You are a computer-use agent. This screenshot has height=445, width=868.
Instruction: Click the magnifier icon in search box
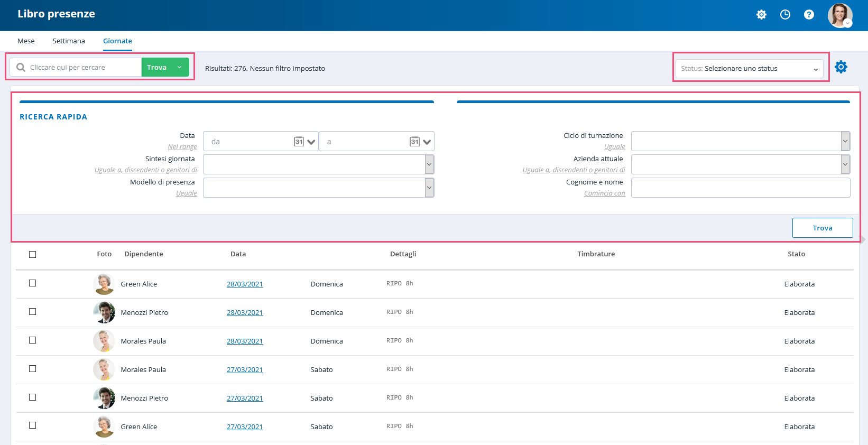(21, 68)
